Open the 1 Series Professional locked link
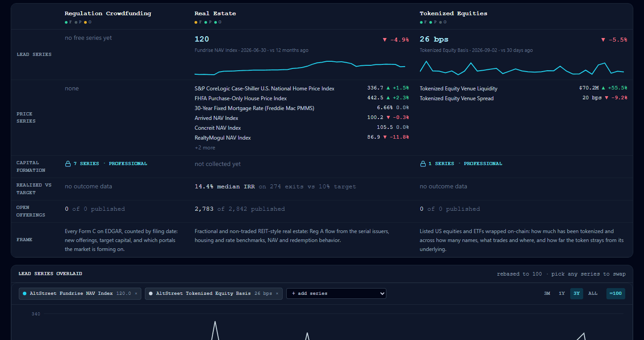The width and height of the screenshot is (644, 340). (x=461, y=164)
